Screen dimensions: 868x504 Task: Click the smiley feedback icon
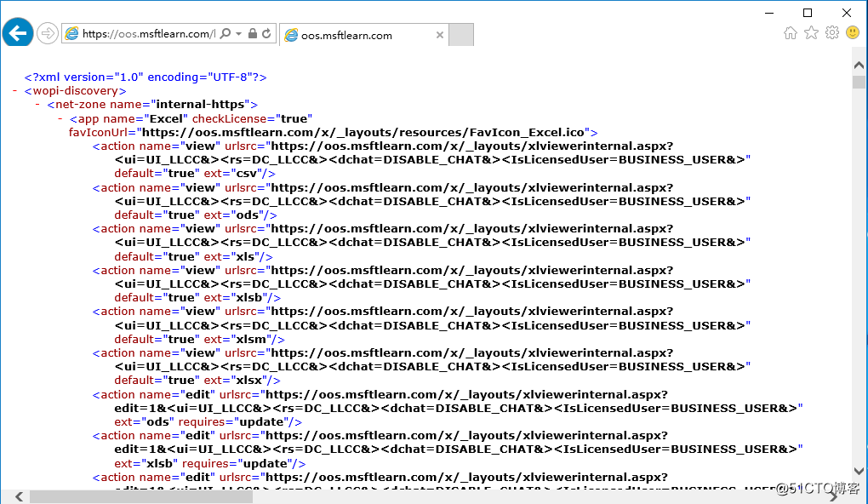point(853,32)
